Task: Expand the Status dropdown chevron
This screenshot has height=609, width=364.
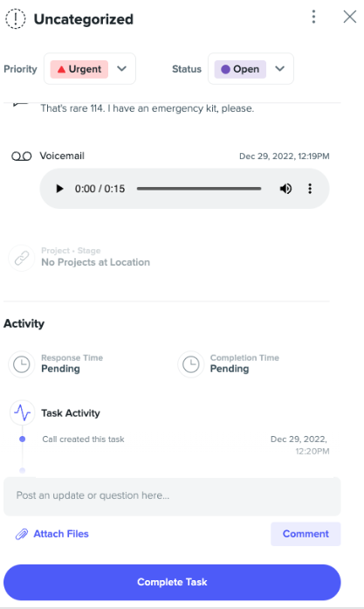Action: (280, 69)
